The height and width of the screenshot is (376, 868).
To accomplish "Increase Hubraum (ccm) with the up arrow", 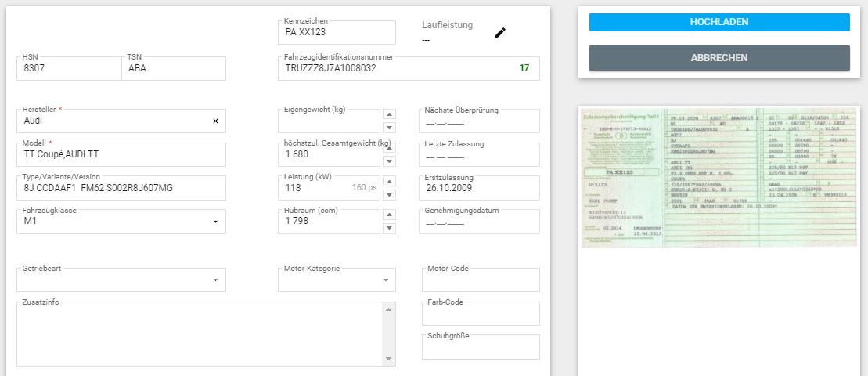I will click(x=390, y=215).
